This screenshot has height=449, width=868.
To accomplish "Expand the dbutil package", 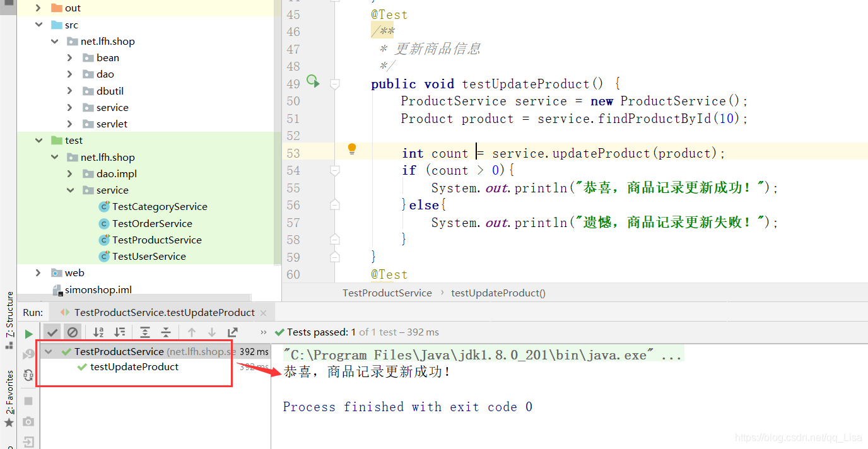I will coord(70,91).
